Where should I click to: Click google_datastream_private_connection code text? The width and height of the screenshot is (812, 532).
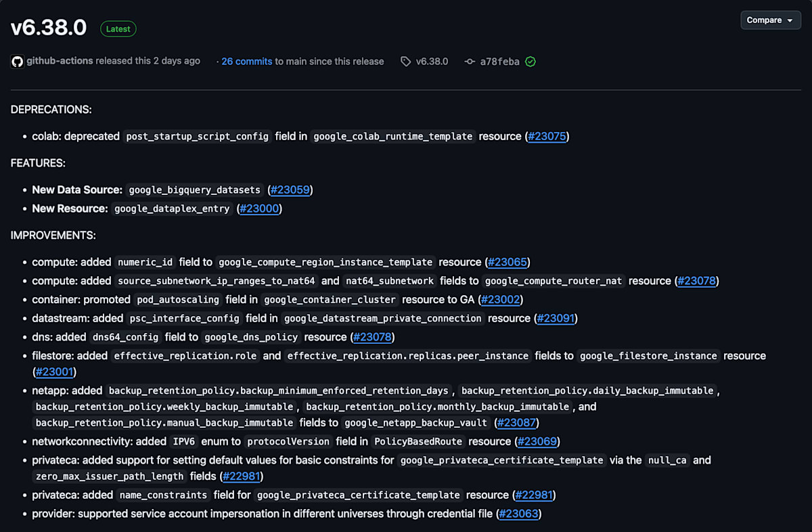click(x=383, y=318)
